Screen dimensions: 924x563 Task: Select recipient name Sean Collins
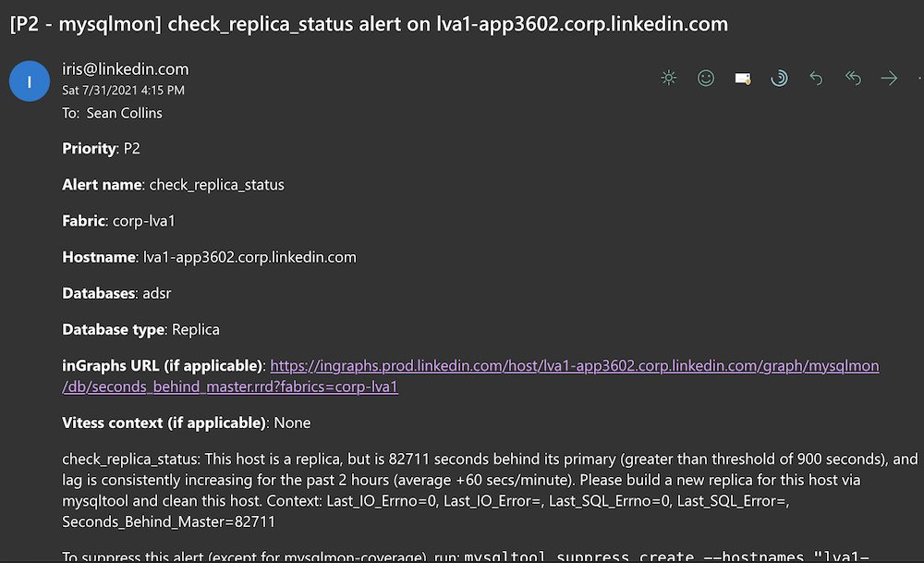[125, 113]
